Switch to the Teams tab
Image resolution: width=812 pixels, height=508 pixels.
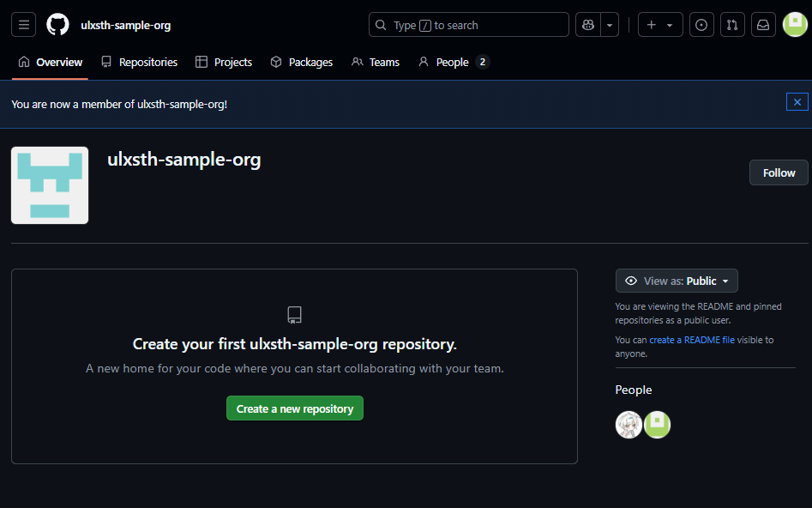[376, 62]
